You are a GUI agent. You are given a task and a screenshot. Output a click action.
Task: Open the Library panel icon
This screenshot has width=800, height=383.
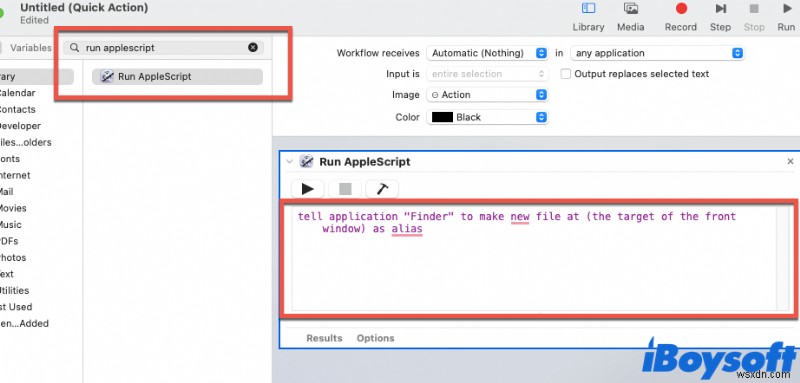[588, 9]
